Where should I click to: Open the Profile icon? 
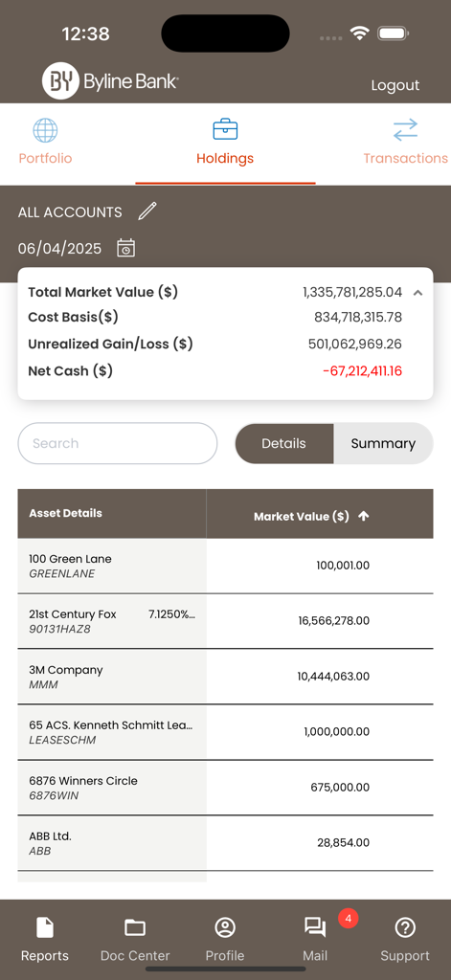pyautogui.click(x=225, y=927)
